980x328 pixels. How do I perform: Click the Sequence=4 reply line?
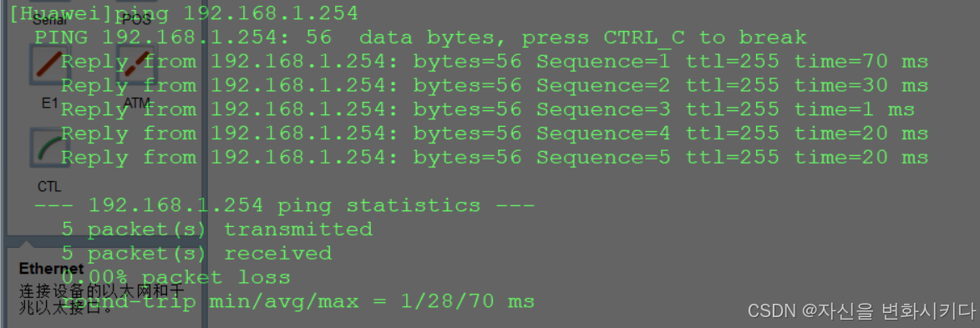pos(495,133)
